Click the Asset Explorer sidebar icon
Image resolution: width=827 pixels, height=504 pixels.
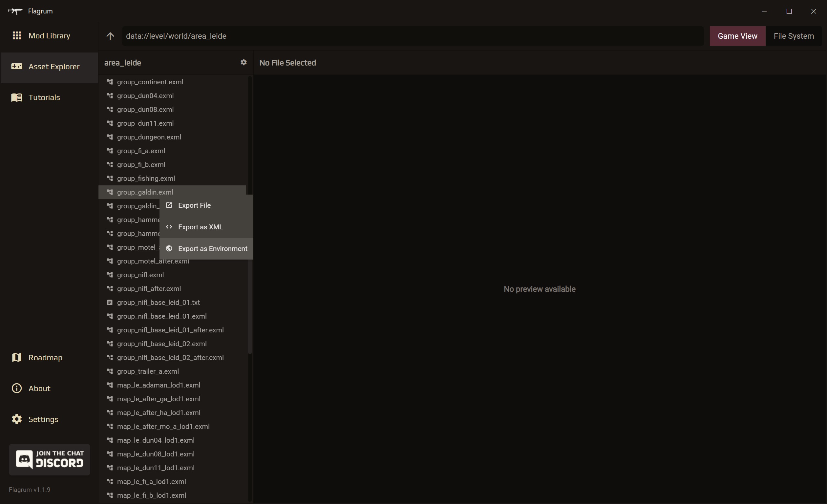[x=16, y=66]
